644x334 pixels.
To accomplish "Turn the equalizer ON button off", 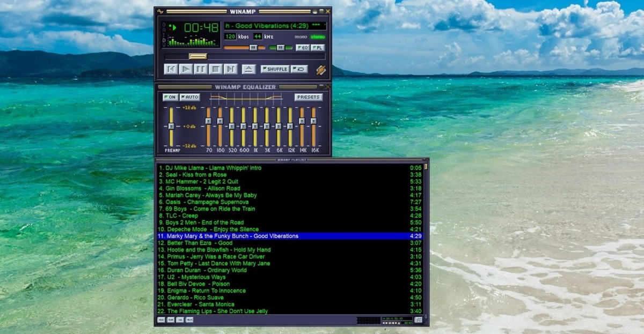I will 170,98.
